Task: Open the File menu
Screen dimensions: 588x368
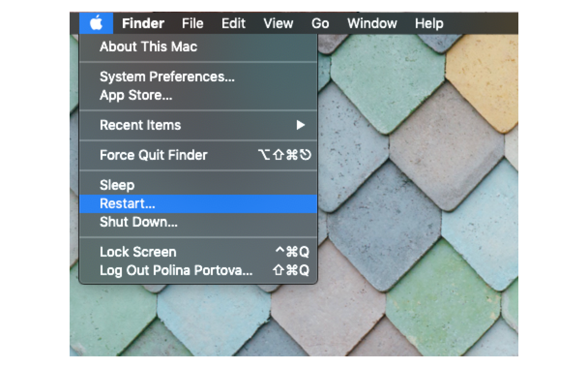Action: click(192, 23)
